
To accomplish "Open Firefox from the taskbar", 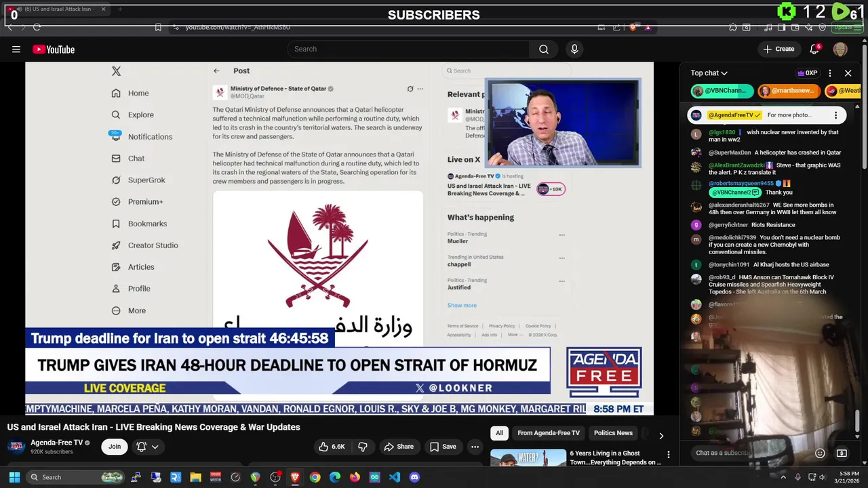I will tap(355, 477).
